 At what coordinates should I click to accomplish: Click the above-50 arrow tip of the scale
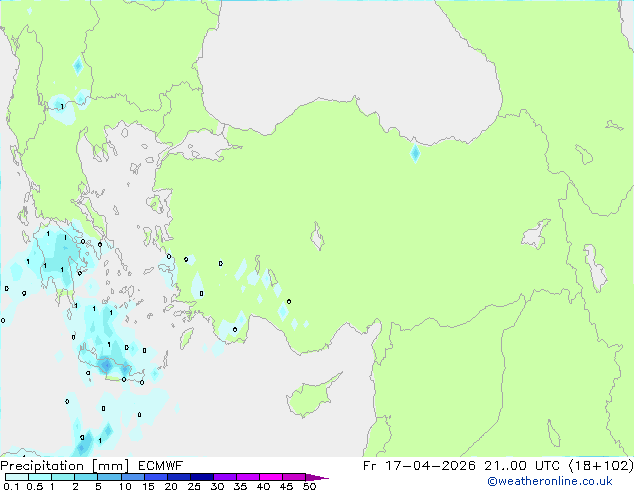click(317, 477)
